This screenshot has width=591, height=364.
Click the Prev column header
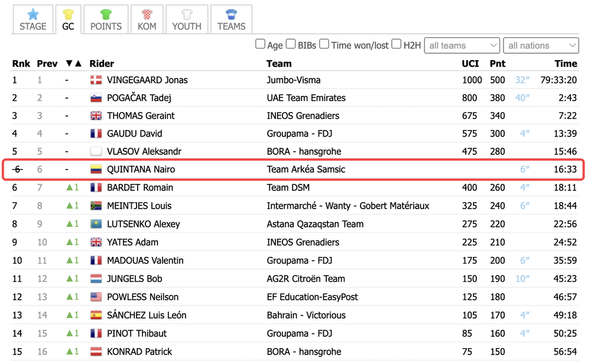click(x=47, y=63)
